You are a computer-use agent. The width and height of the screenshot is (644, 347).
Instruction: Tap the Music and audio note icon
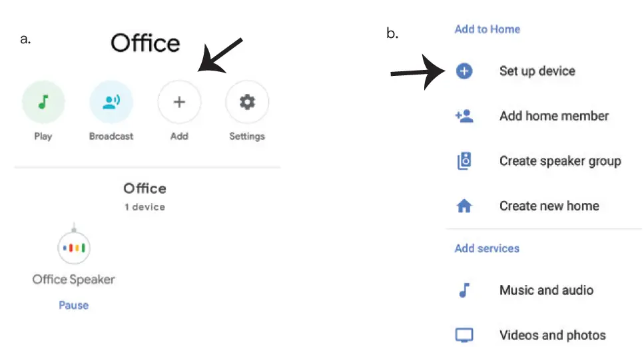coord(464,290)
